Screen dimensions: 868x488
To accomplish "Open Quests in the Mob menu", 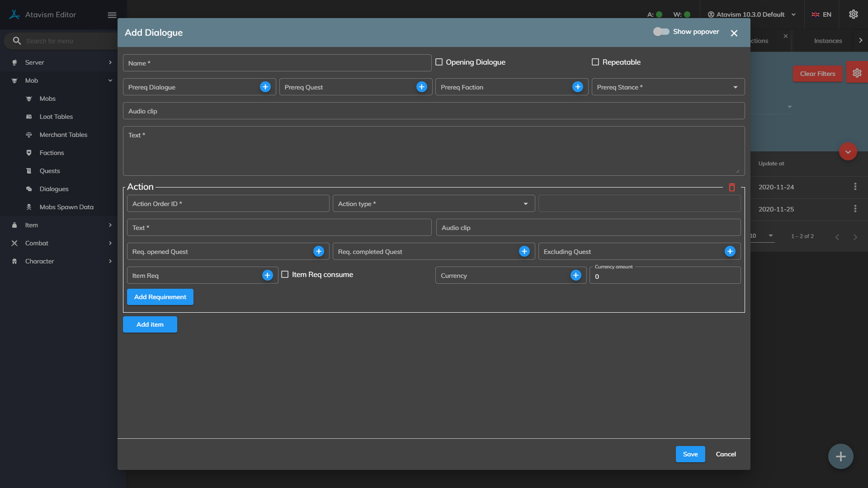I will pyautogui.click(x=50, y=171).
